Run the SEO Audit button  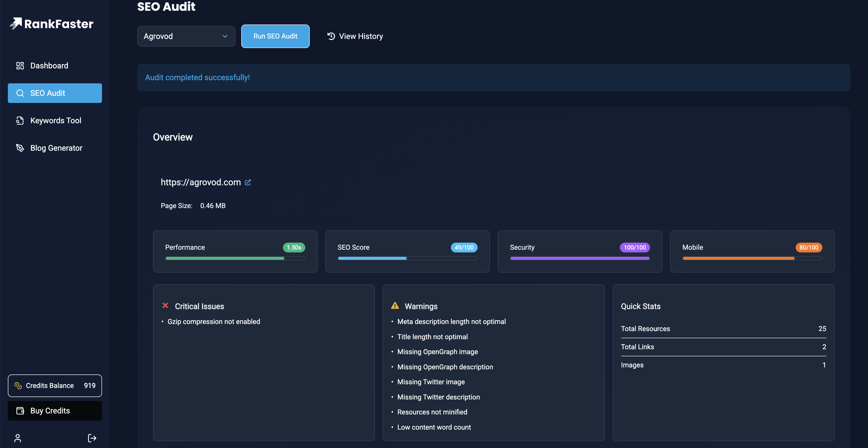(275, 36)
